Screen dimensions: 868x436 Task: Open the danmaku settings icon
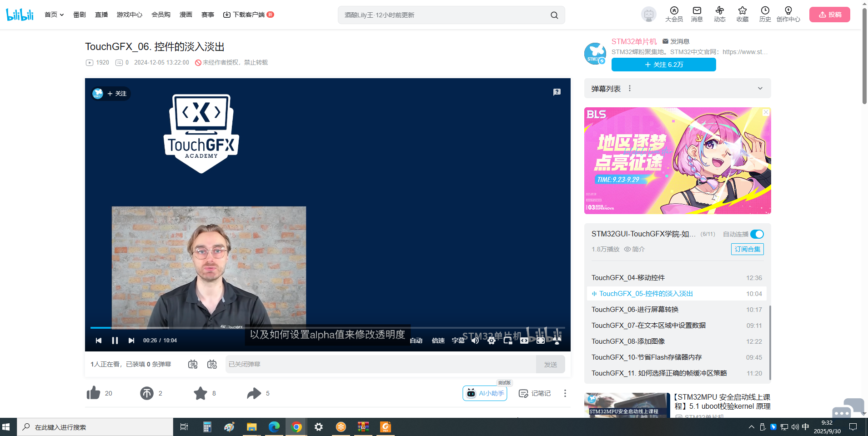[x=212, y=364]
